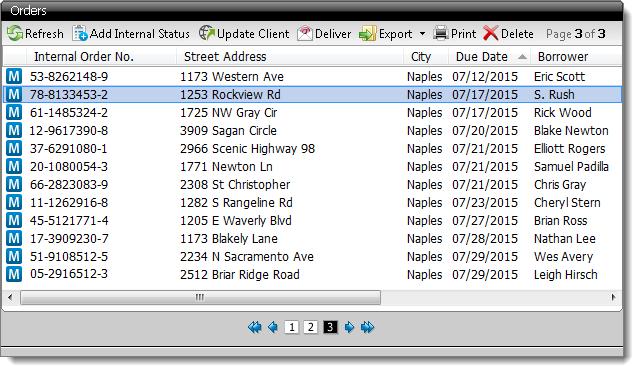The image size is (633, 366).
Task: Select address 2234 N Sacramento Ave
Action: coord(247,257)
